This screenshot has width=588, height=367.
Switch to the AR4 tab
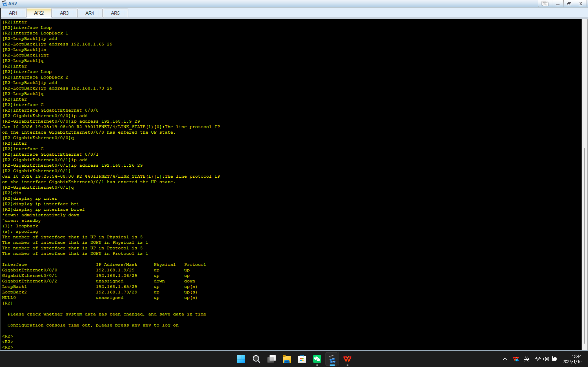click(x=90, y=13)
